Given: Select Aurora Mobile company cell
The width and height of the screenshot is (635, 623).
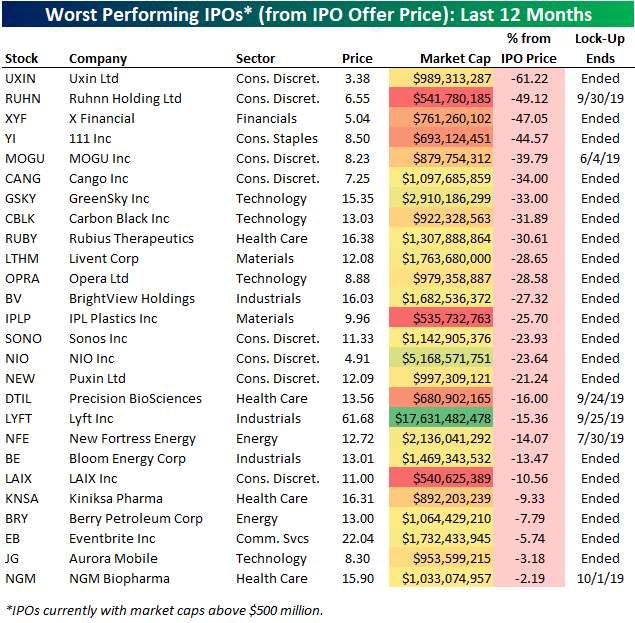Looking at the screenshot, I should (x=113, y=559).
